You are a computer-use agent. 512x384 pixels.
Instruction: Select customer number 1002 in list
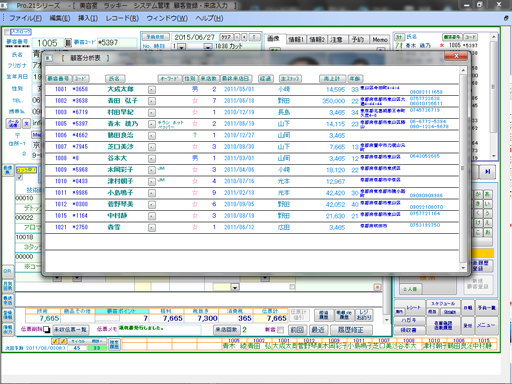click(61, 101)
